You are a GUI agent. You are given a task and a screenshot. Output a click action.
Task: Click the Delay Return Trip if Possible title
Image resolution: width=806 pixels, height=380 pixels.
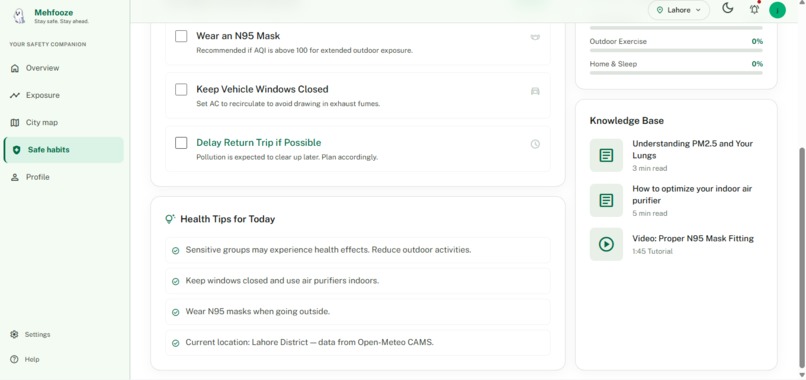tap(259, 142)
